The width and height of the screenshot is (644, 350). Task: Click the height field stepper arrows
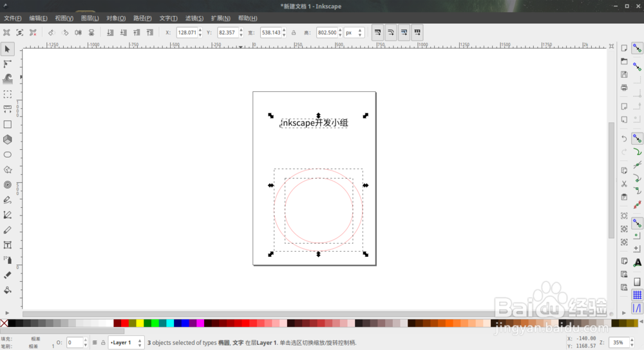click(x=340, y=33)
